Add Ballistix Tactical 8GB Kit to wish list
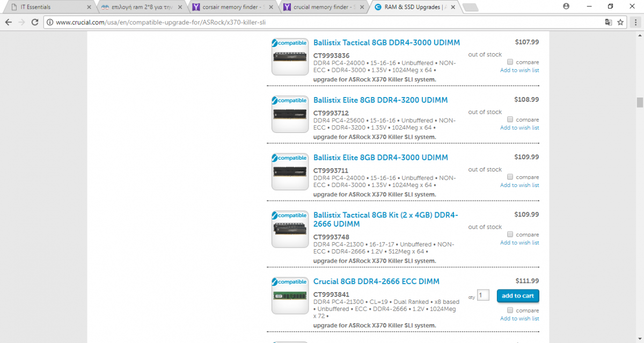Viewport: 644px width, 343px height. click(x=519, y=243)
